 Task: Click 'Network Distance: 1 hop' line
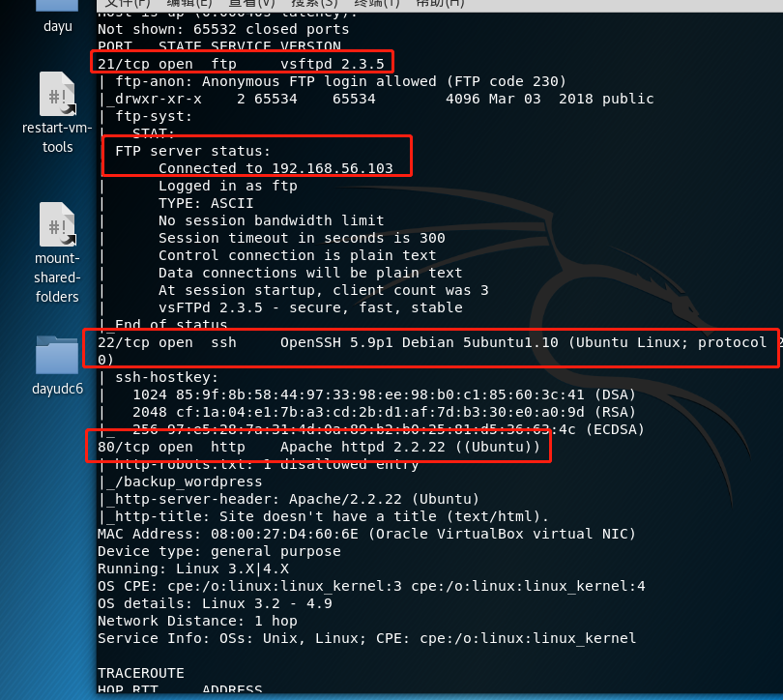tap(197, 621)
